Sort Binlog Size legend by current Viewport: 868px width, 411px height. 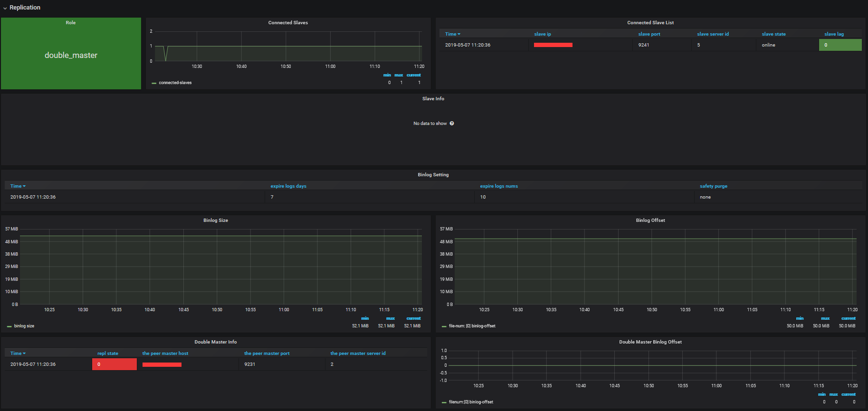click(x=414, y=318)
